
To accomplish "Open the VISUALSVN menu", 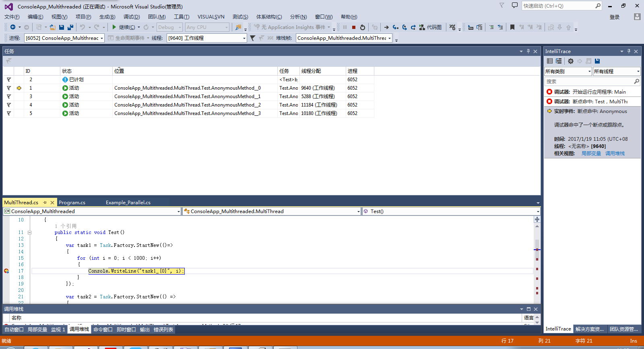I will tap(211, 17).
